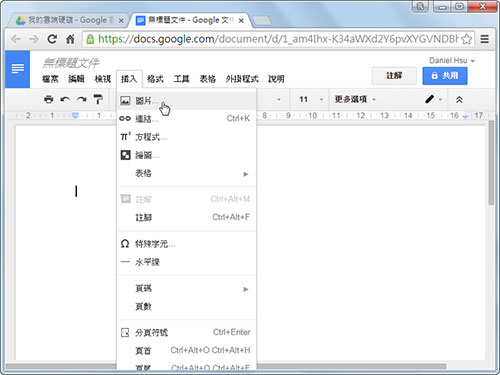Open the font size 11 dropdown

[x=311, y=99]
